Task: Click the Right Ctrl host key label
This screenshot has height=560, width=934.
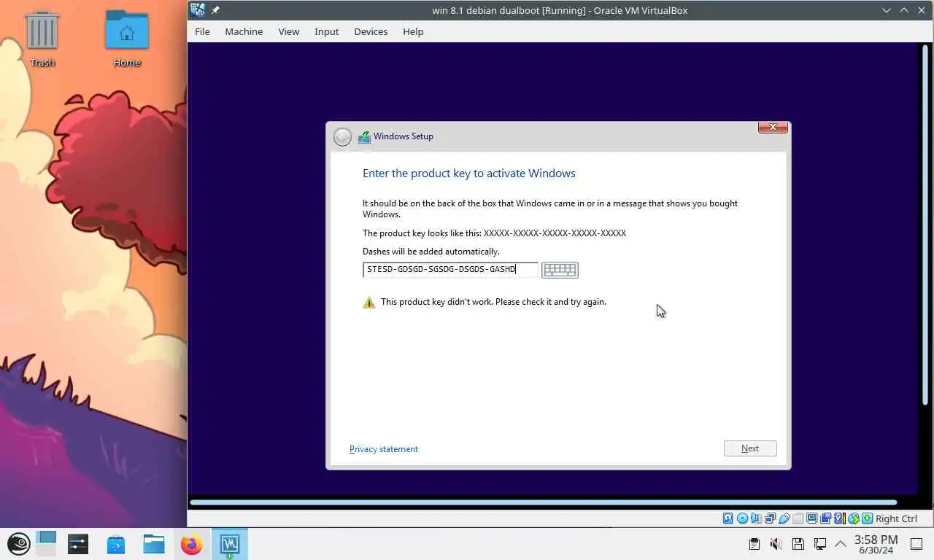Action: [x=896, y=518]
